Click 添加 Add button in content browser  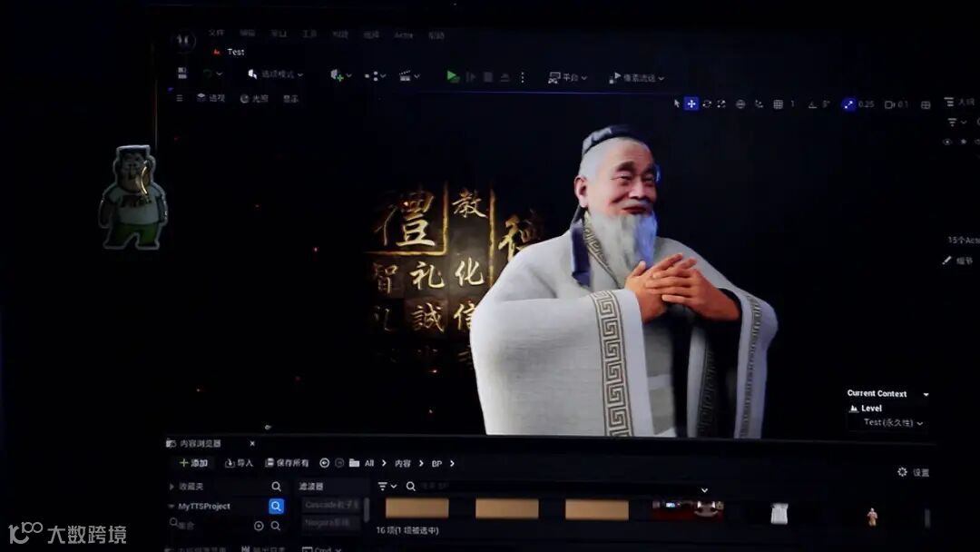(x=194, y=463)
